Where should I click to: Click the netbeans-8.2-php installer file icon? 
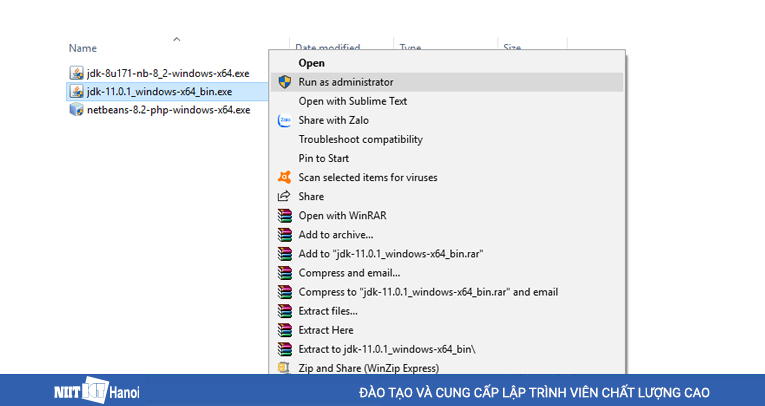(77, 110)
